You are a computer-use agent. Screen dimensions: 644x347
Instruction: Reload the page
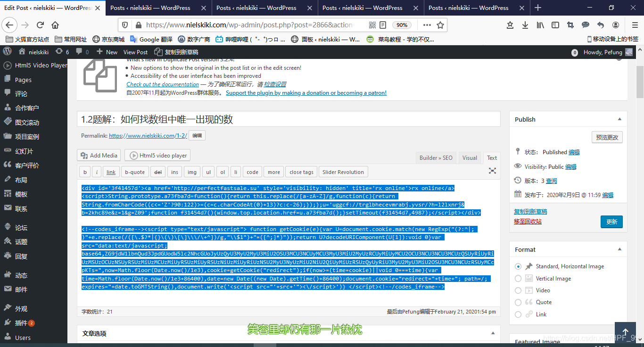[40, 25]
